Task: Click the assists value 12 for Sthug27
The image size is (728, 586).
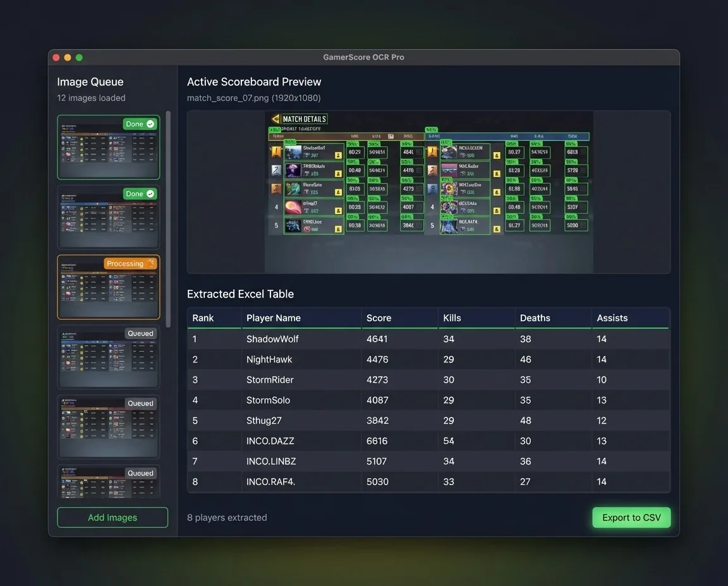Action: pos(602,421)
